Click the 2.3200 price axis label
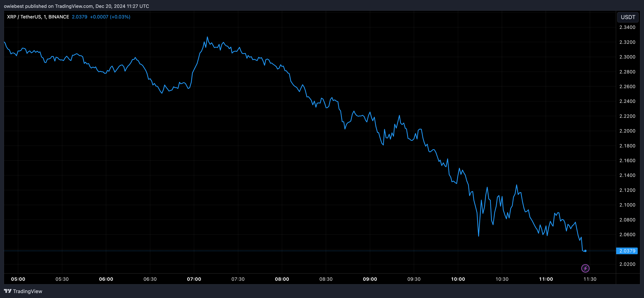This screenshot has width=644, height=298. pyautogui.click(x=627, y=42)
